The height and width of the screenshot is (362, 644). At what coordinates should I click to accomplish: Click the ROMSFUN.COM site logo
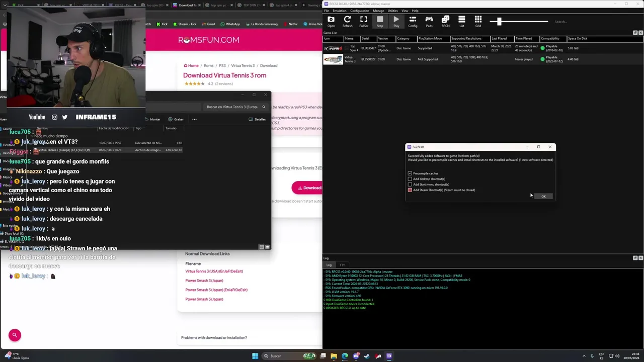point(209,40)
